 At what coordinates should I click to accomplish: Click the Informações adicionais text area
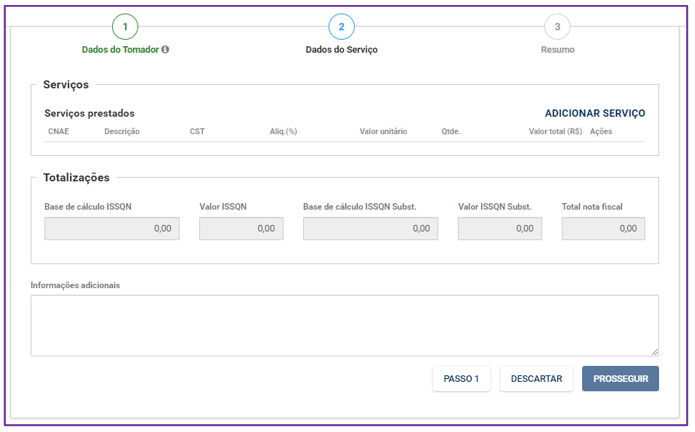click(344, 326)
